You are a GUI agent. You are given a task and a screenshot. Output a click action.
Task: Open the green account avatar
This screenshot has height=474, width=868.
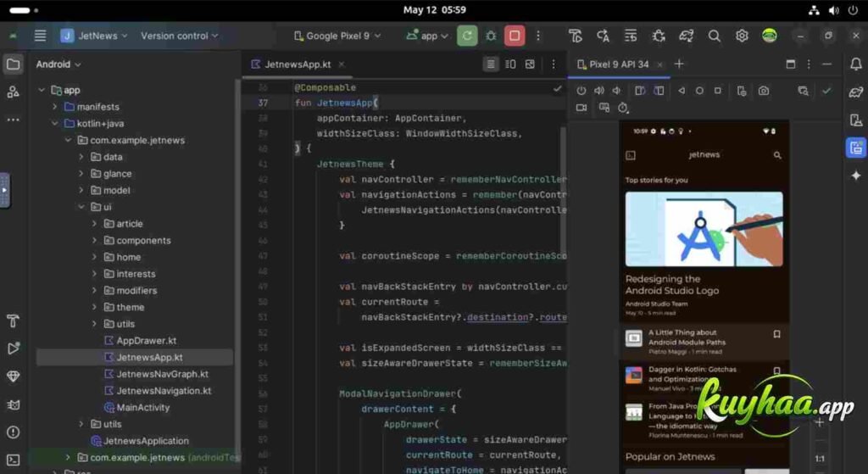(769, 36)
